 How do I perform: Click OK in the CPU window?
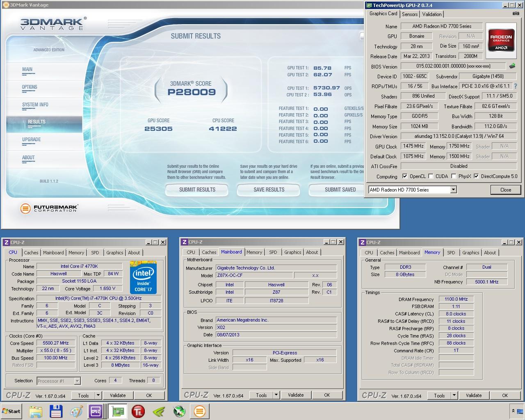[149, 395]
